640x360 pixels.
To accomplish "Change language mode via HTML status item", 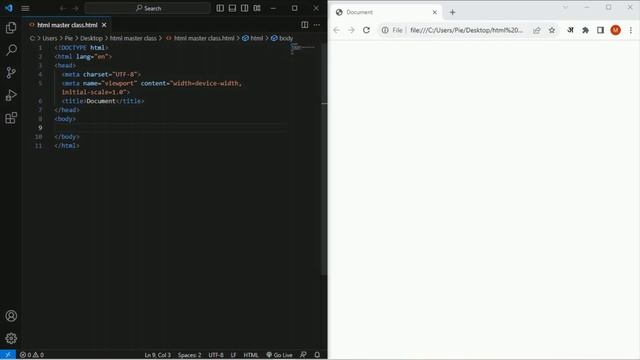I will point(251,355).
